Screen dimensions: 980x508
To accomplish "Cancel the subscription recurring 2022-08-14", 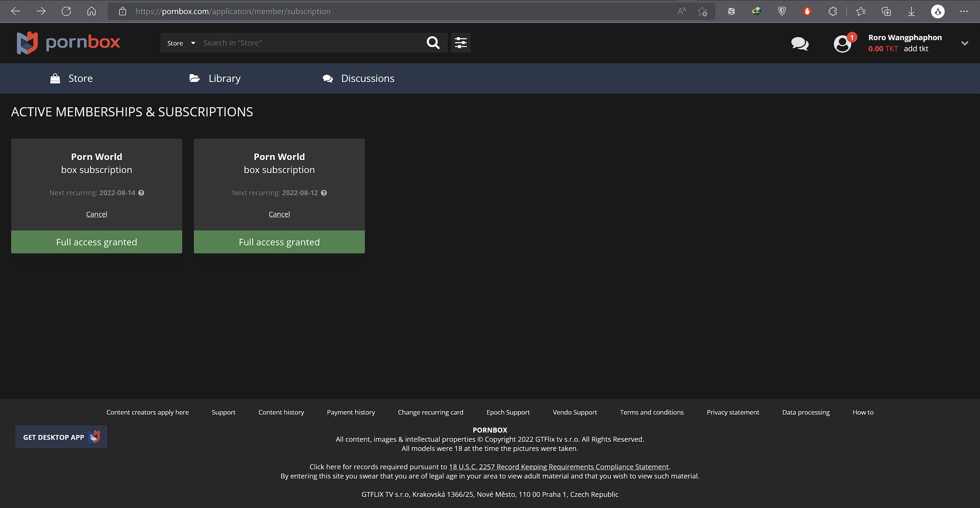I will (97, 214).
